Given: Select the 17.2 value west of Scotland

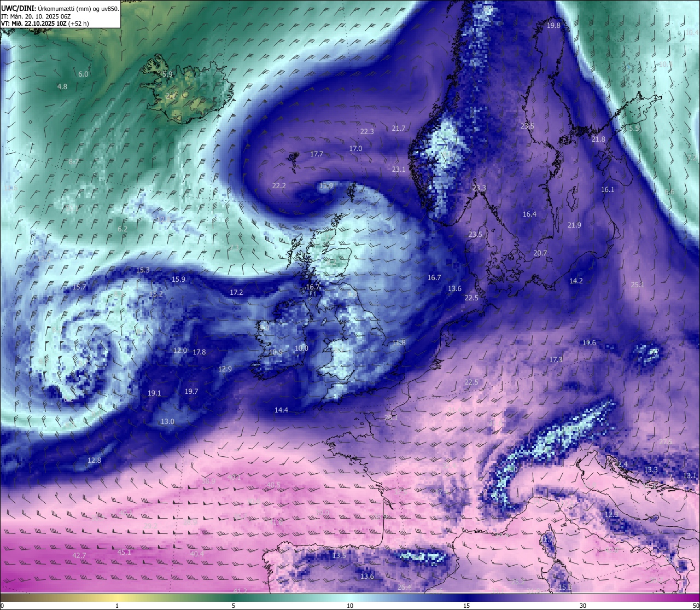Looking at the screenshot, I should pyautogui.click(x=236, y=293).
